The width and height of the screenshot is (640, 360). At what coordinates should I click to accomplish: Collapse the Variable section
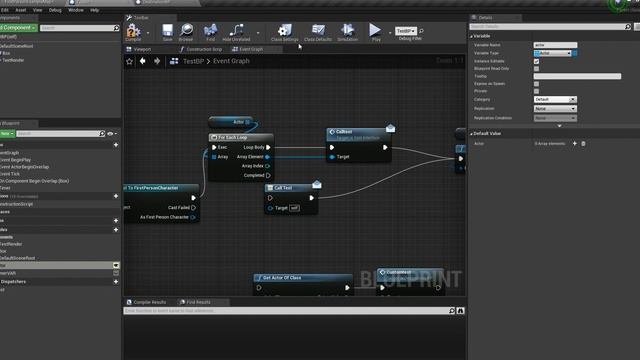pyautogui.click(x=471, y=36)
